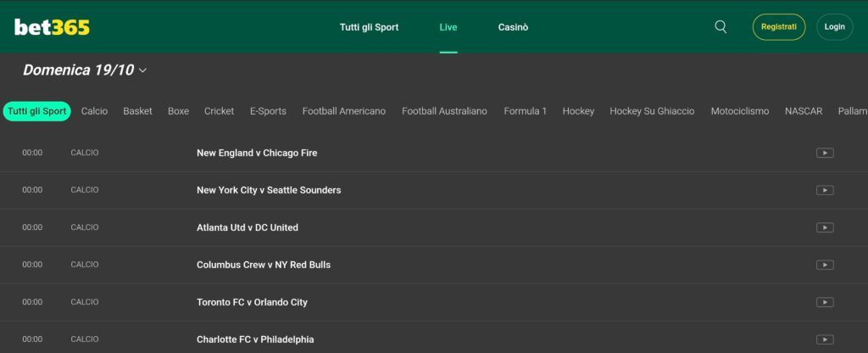Play stream for Columbus Crew v NY Red Bulls
Viewport: 868px width, 353px height.
[x=825, y=265]
